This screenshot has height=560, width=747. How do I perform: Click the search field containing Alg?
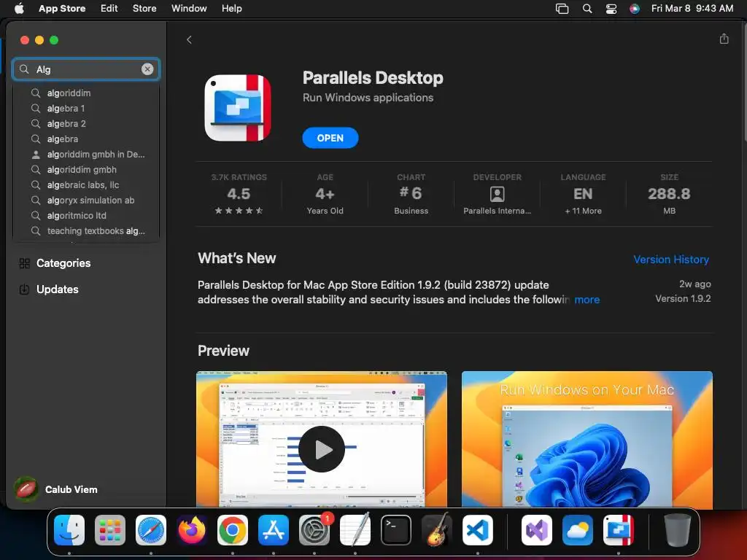click(86, 69)
